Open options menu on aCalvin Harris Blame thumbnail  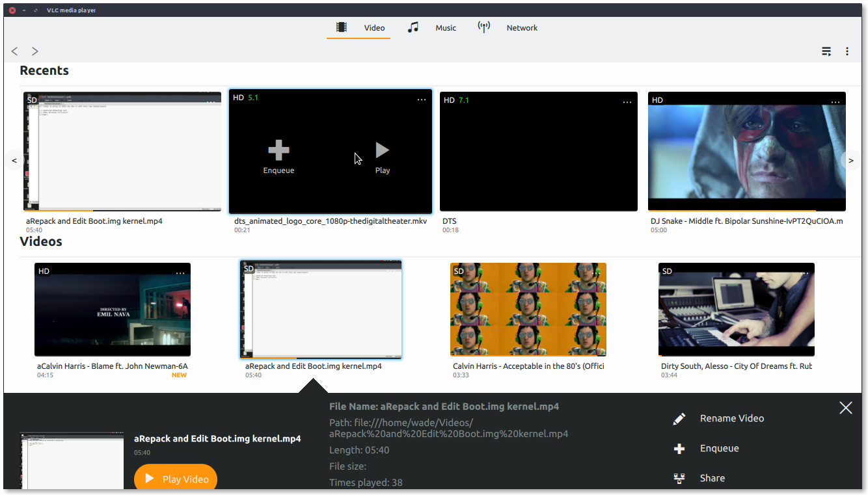point(180,273)
